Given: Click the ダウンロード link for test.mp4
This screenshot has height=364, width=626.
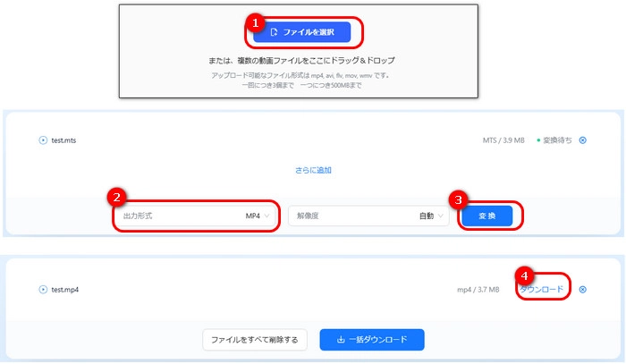Looking at the screenshot, I should [x=541, y=290].
